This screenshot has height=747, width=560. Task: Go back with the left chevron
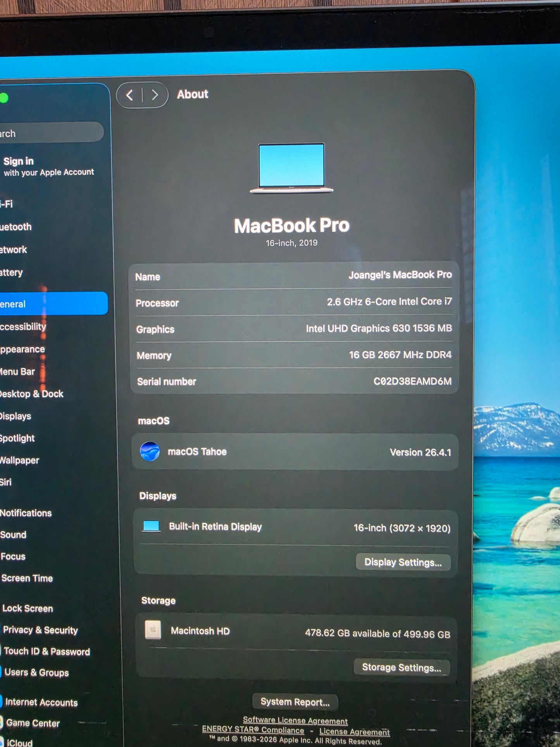(x=130, y=95)
